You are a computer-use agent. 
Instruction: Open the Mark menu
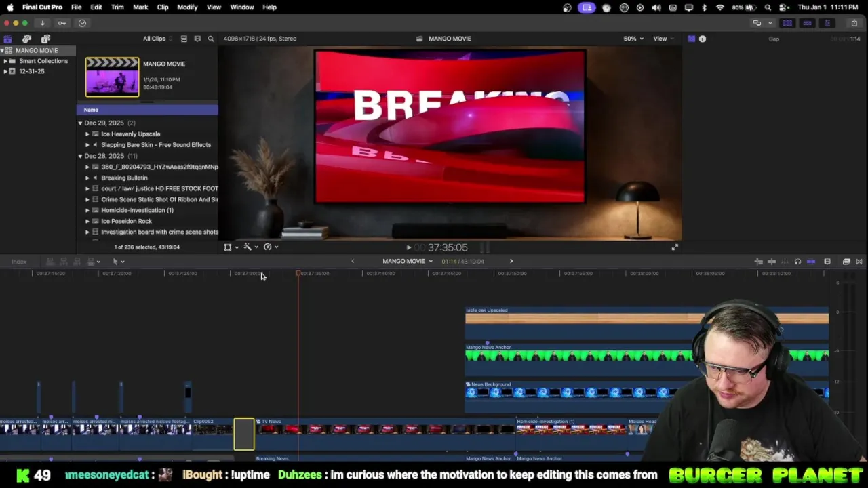coord(140,7)
